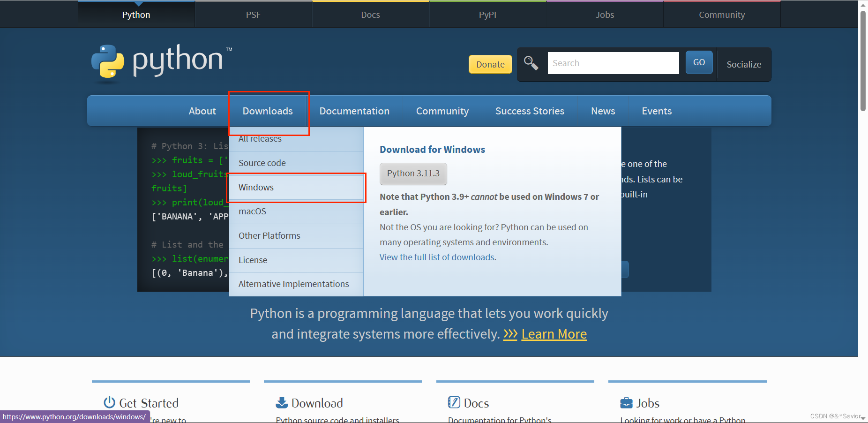Open the Python tab in top bar
The image size is (868, 423).
136,15
